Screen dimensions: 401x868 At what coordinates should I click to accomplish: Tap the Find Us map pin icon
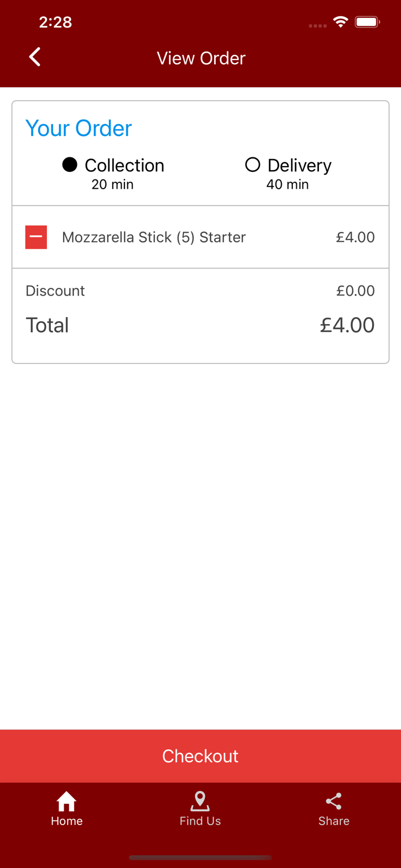point(200,801)
